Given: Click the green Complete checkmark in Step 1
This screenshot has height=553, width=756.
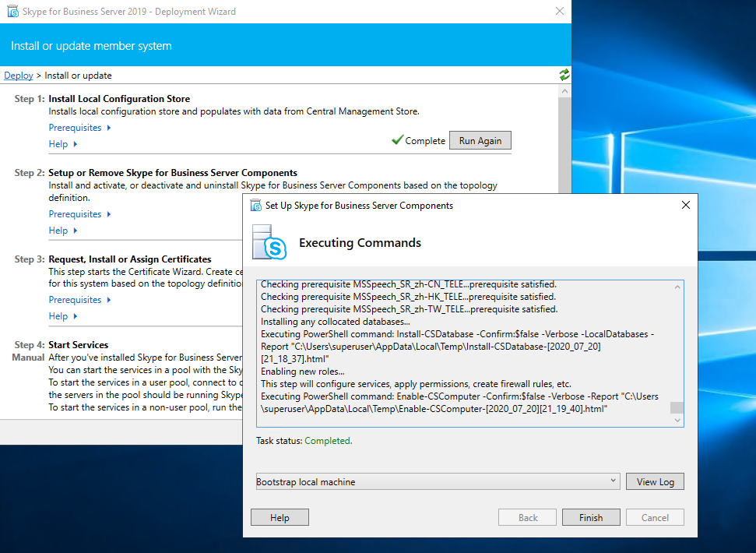Looking at the screenshot, I should click(397, 140).
